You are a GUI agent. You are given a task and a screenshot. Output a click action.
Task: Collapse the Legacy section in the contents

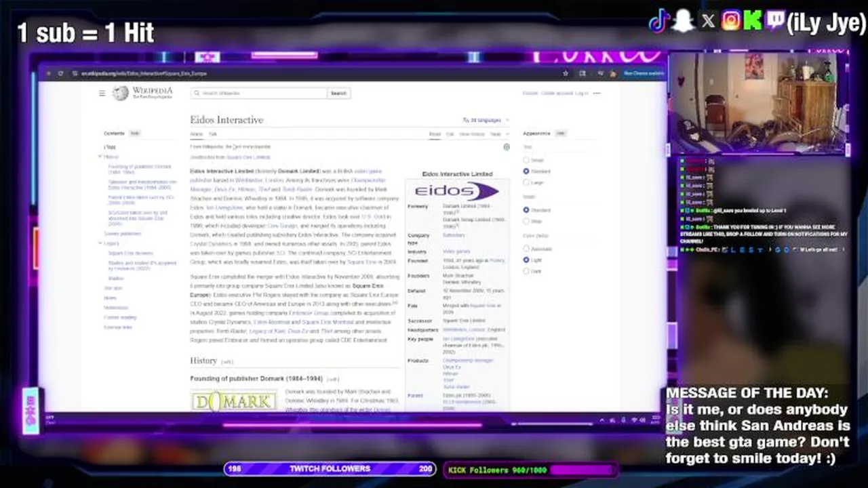[100, 243]
